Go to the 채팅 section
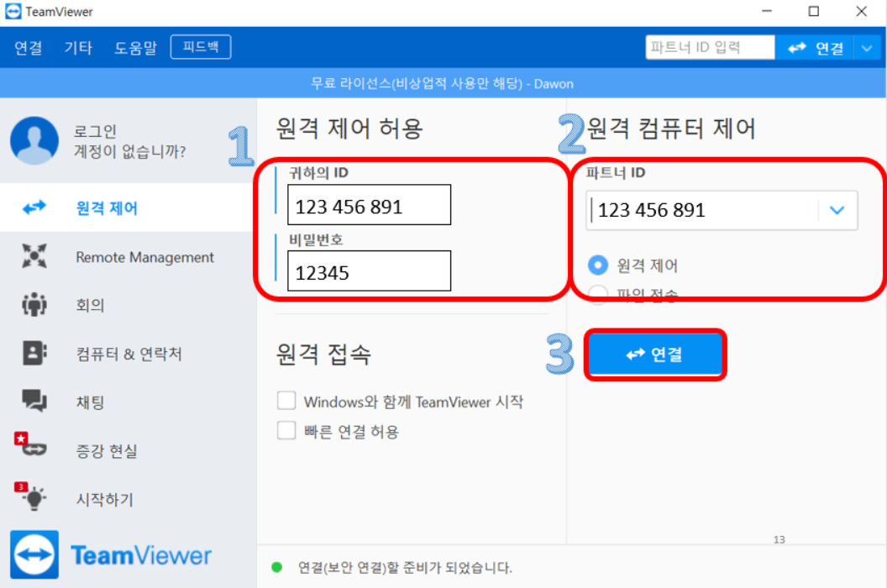This screenshot has height=588, width=887. 128,402
